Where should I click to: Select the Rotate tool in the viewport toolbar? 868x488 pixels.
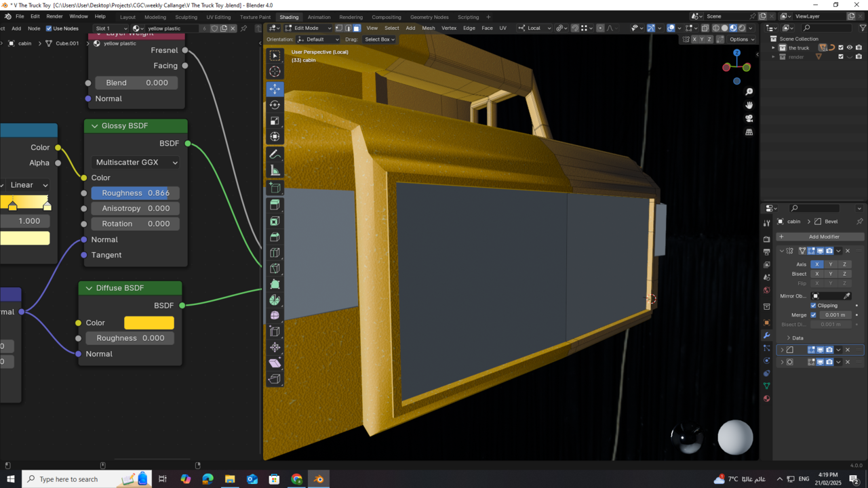tap(275, 104)
